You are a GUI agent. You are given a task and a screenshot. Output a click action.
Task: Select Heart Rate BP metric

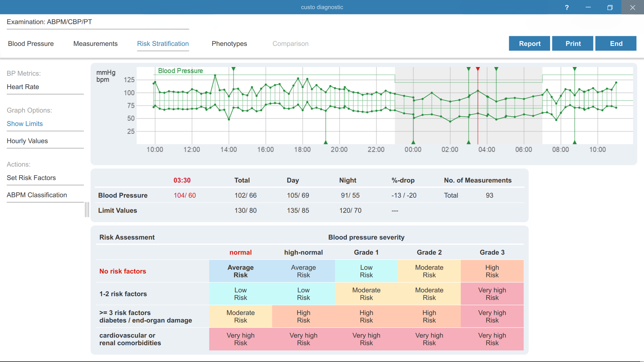23,87
